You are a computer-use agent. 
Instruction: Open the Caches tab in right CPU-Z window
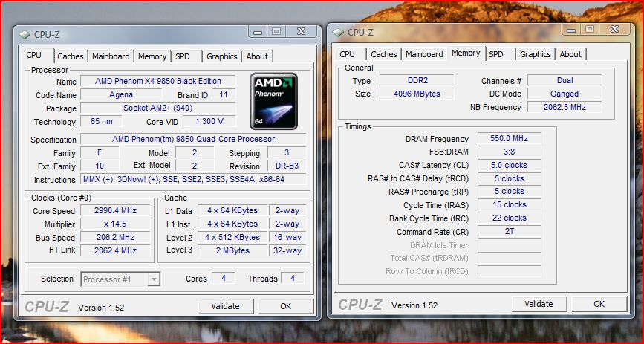point(383,53)
